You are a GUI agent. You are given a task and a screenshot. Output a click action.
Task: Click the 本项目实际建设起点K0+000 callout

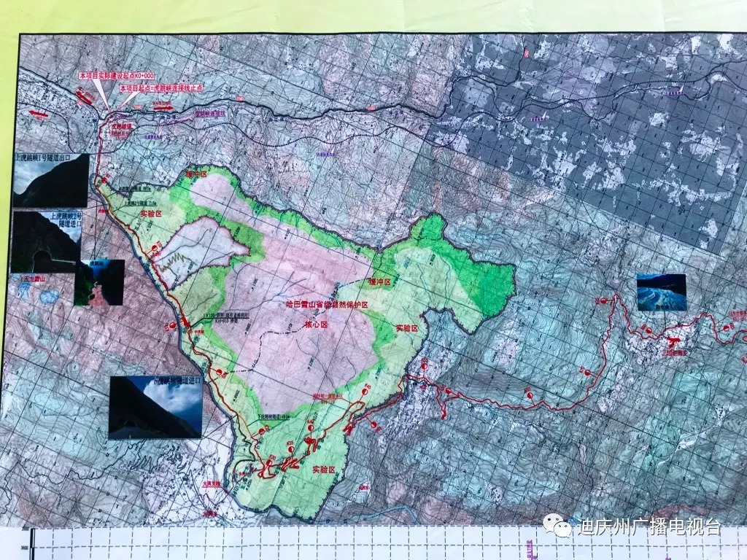(117, 76)
